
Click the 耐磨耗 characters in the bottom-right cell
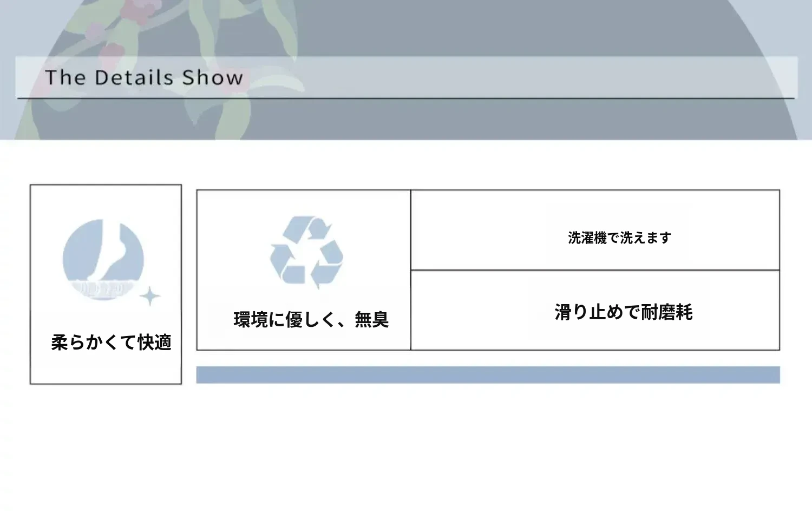tap(667, 312)
